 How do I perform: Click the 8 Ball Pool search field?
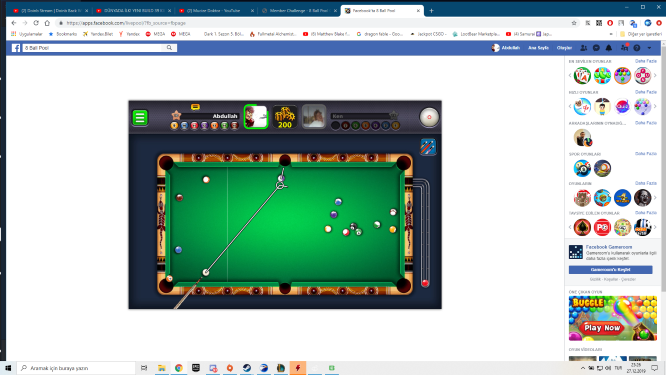click(x=94, y=48)
